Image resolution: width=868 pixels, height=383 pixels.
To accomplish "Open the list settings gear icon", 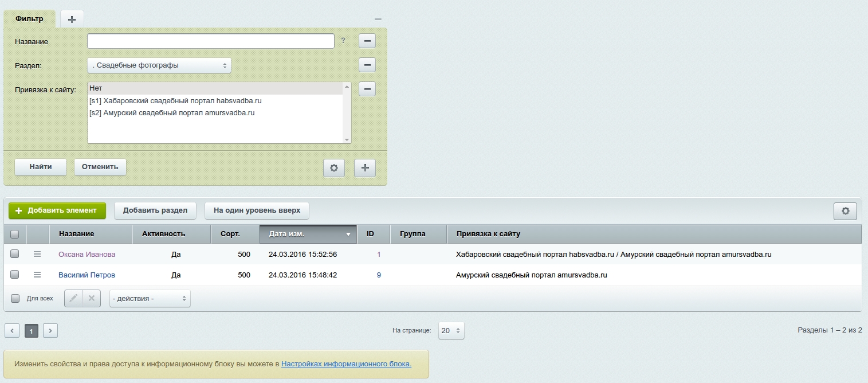I will (x=845, y=211).
